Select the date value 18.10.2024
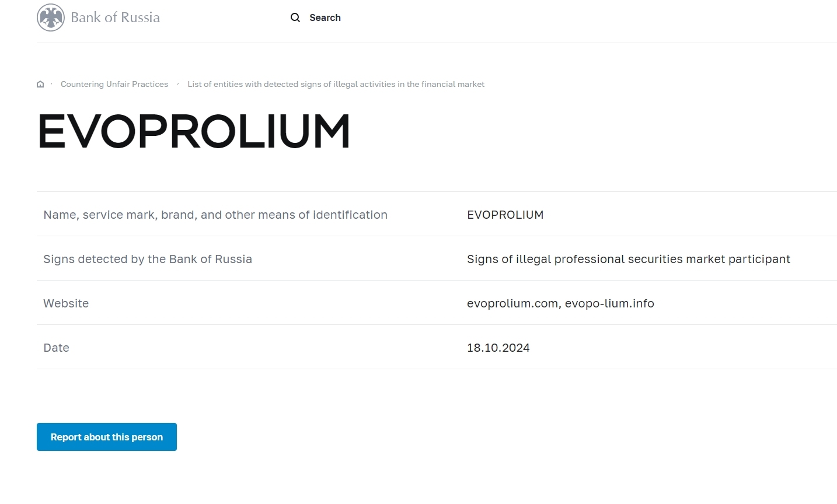The image size is (837, 504). click(498, 348)
